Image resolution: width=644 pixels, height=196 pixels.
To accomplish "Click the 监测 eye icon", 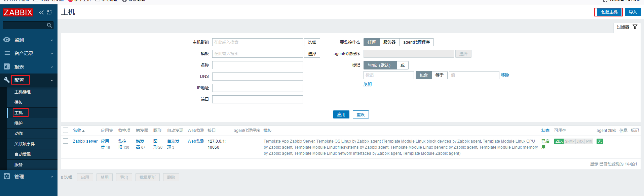I will pyautogui.click(x=7, y=40).
